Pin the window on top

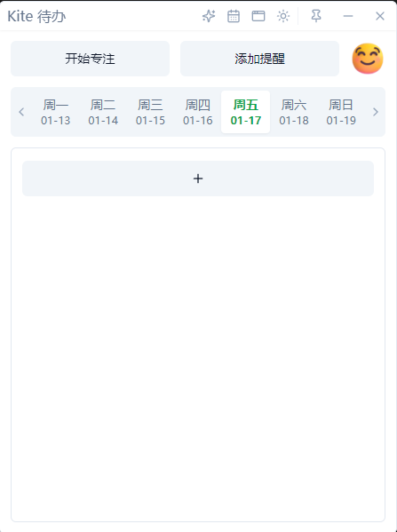pyautogui.click(x=316, y=16)
